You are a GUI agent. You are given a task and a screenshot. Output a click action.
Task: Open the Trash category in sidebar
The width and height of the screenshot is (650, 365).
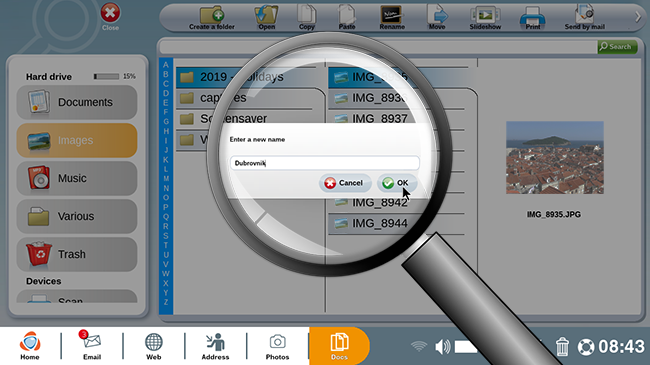tap(77, 254)
